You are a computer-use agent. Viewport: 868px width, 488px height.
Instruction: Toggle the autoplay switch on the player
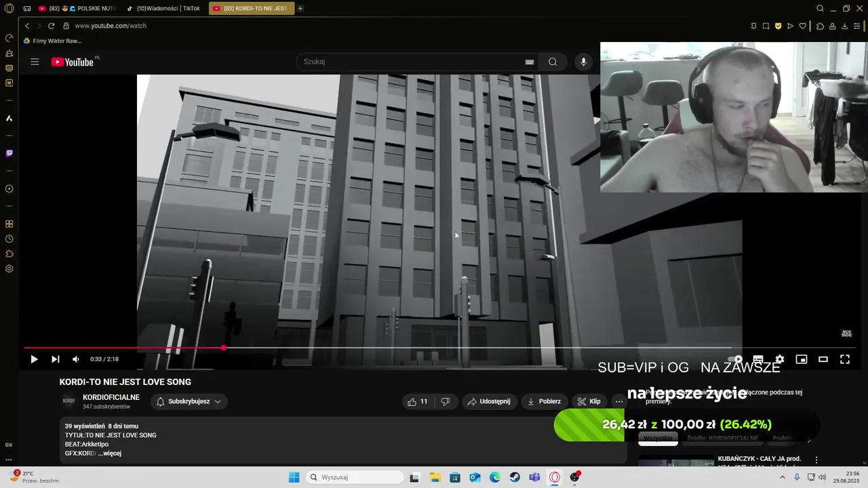click(736, 359)
